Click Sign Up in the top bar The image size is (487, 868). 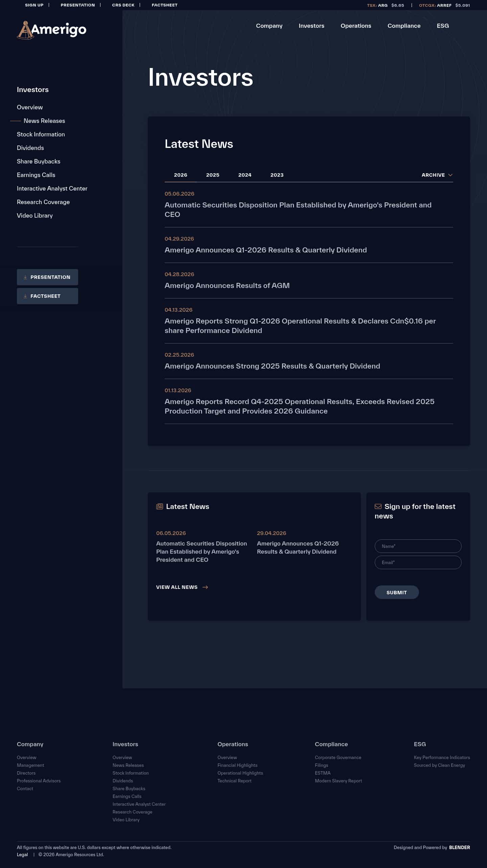pos(34,5)
